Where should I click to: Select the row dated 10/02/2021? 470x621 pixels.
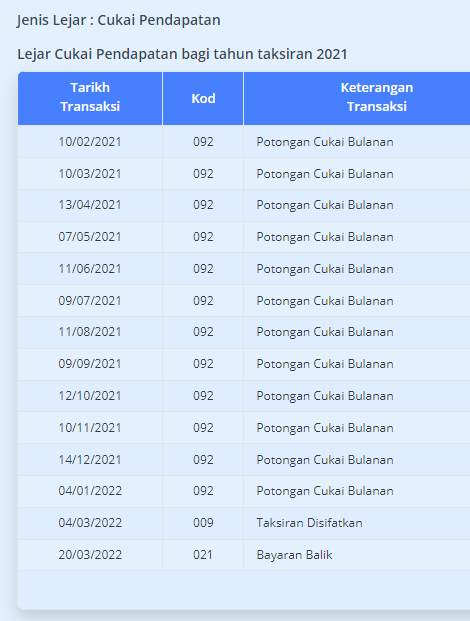[244, 141]
